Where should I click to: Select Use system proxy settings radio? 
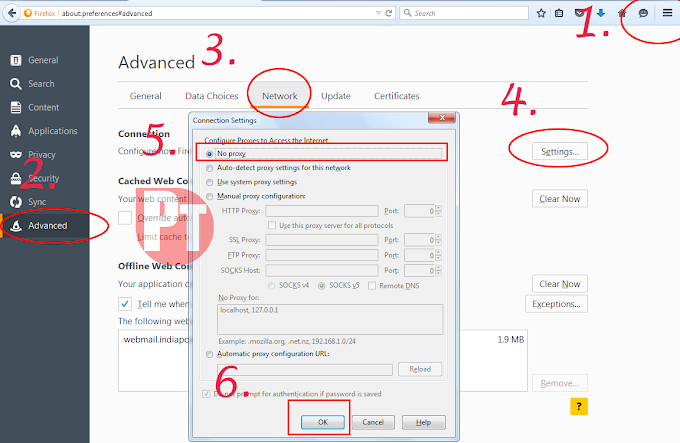pos(209,182)
